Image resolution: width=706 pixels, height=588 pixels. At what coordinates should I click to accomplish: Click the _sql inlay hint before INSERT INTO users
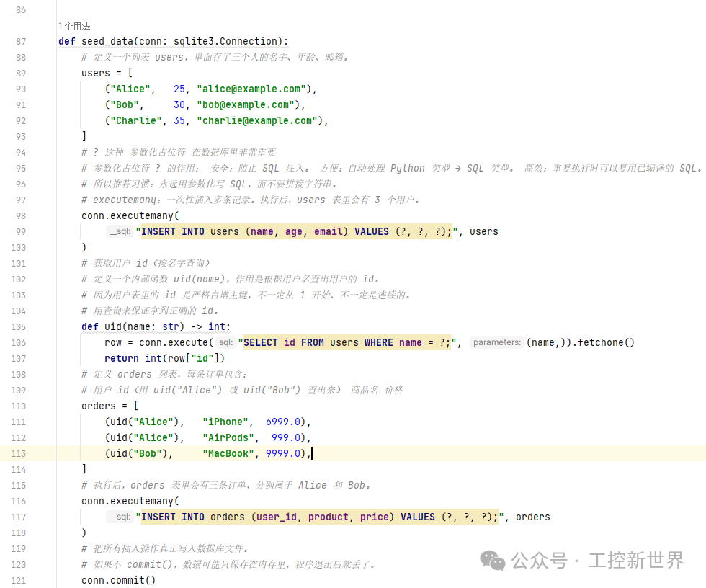tap(119, 232)
